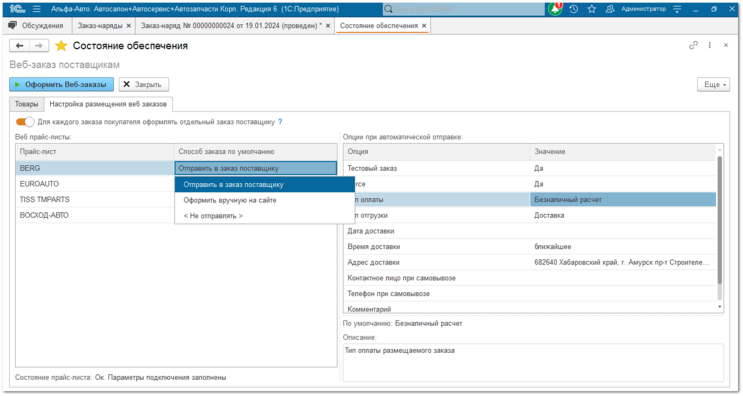Copy the link via the chain icon
The height and width of the screenshot is (396, 743).
(x=693, y=45)
